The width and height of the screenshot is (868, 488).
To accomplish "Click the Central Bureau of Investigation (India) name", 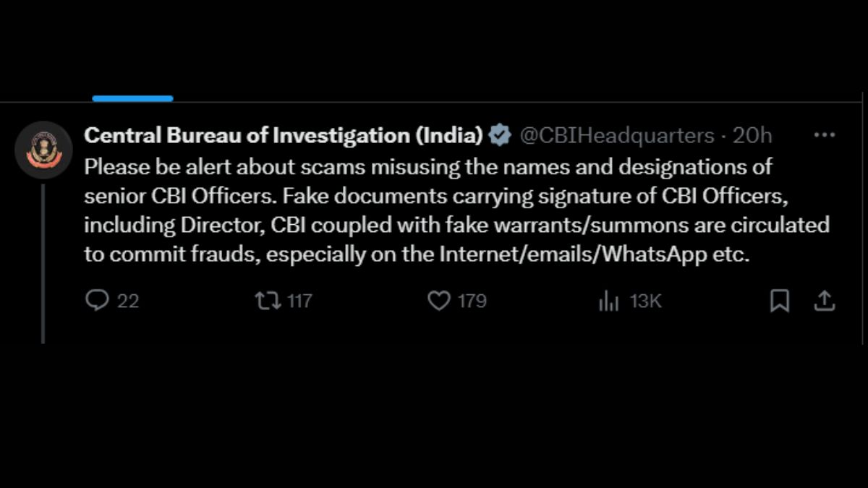I will pyautogui.click(x=283, y=135).
